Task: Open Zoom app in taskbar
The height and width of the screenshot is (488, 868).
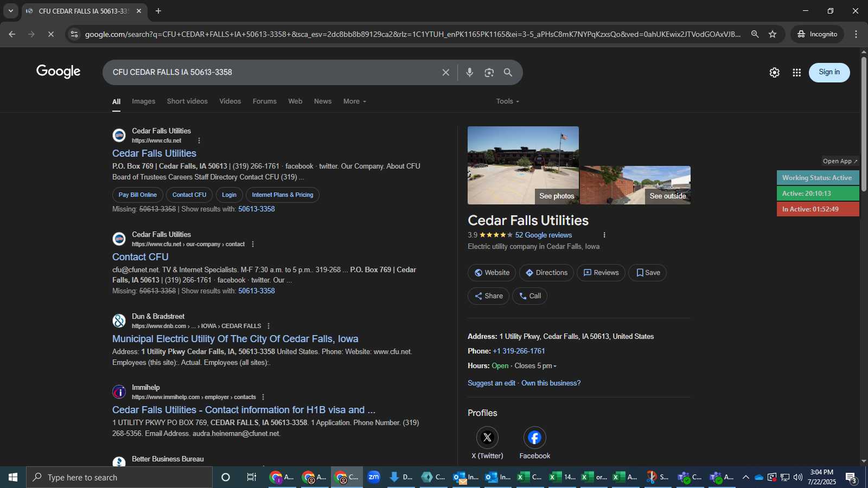Action: [x=374, y=477]
